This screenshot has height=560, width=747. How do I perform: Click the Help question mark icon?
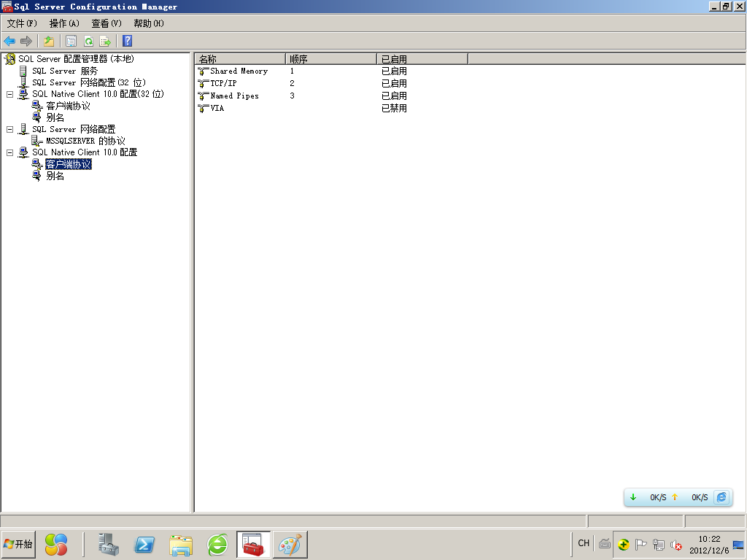pos(127,41)
